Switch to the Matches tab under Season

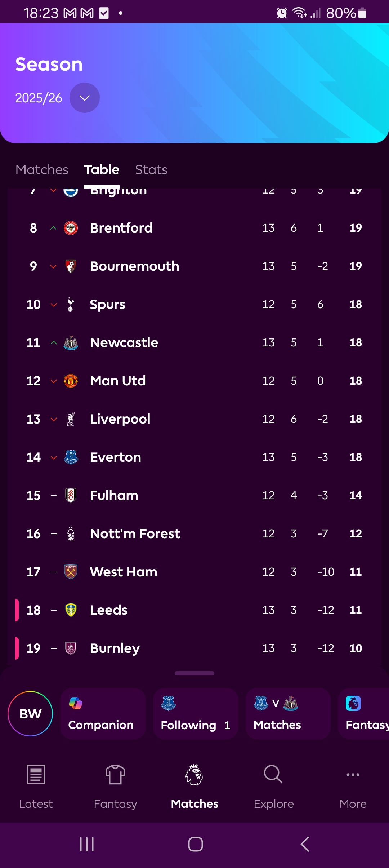(x=42, y=169)
